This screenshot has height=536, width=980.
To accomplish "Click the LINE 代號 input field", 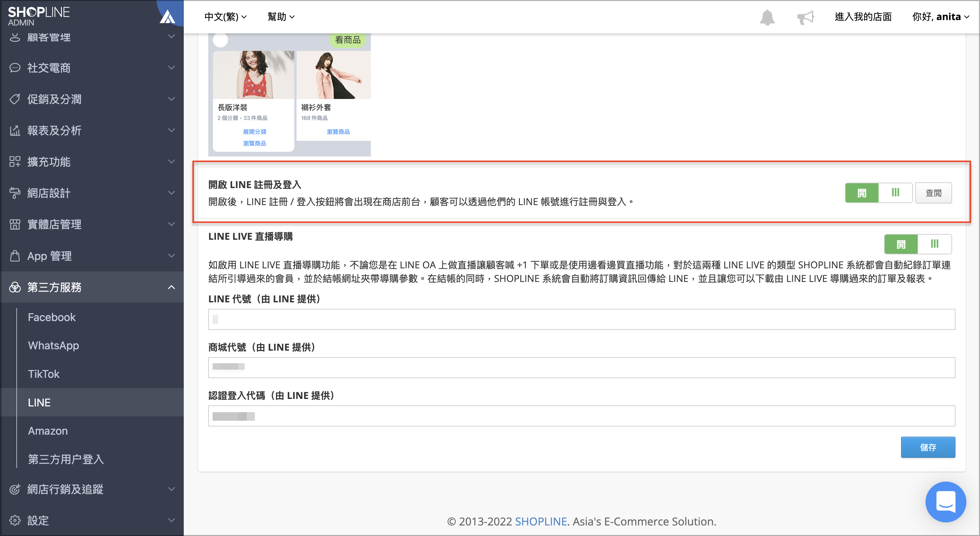I will coord(581,319).
